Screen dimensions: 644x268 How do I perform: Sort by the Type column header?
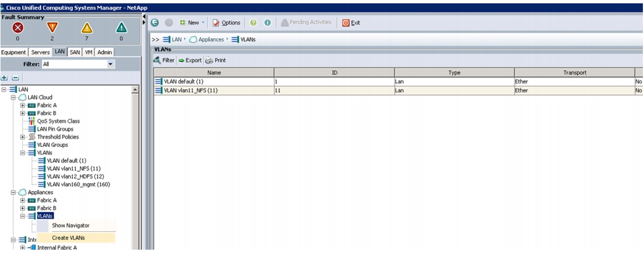(x=454, y=72)
